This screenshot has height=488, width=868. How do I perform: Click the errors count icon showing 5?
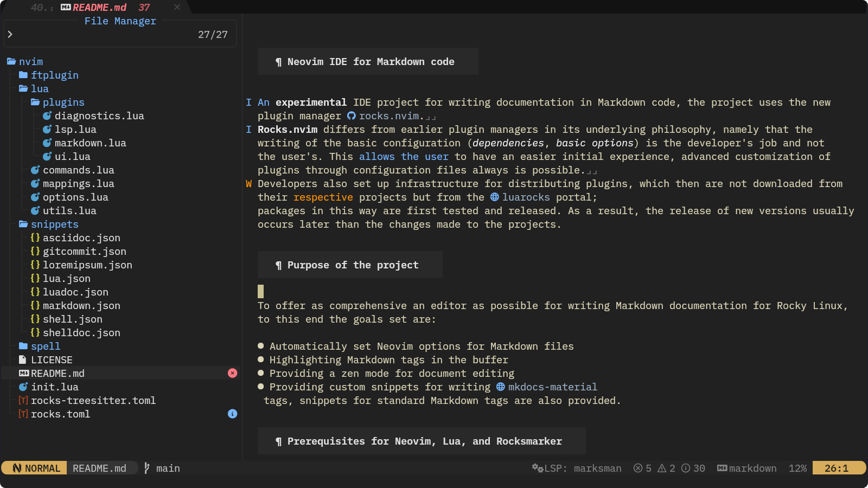point(638,468)
